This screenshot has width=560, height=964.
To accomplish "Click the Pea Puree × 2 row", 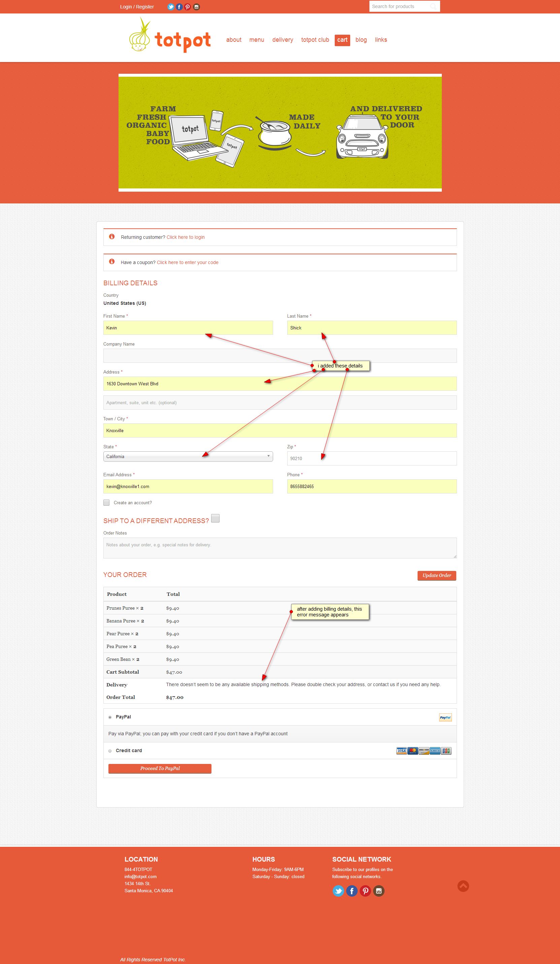I will click(280, 646).
